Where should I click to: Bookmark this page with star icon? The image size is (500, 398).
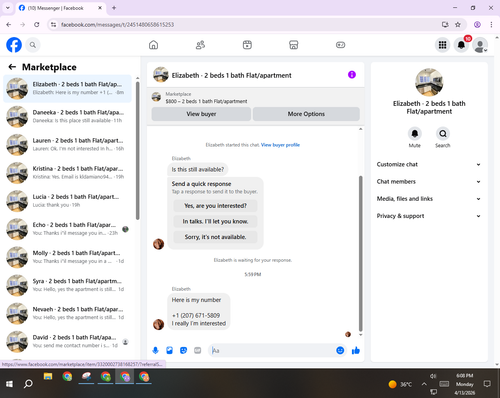(x=458, y=24)
